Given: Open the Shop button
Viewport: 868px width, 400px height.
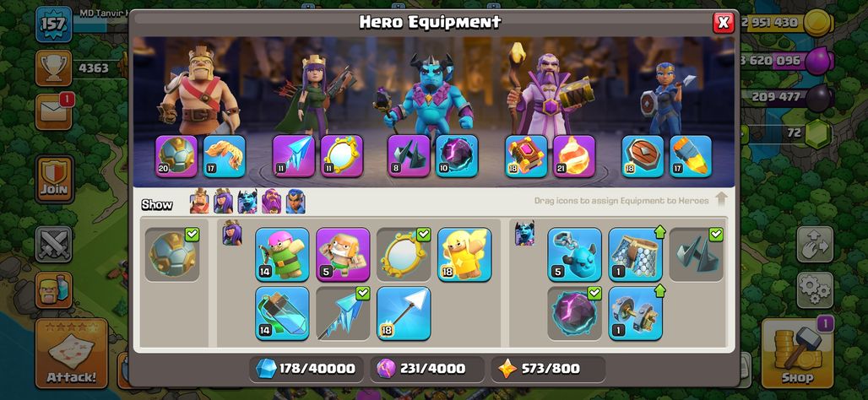Looking at the screenshot, I should pos(797,353).
